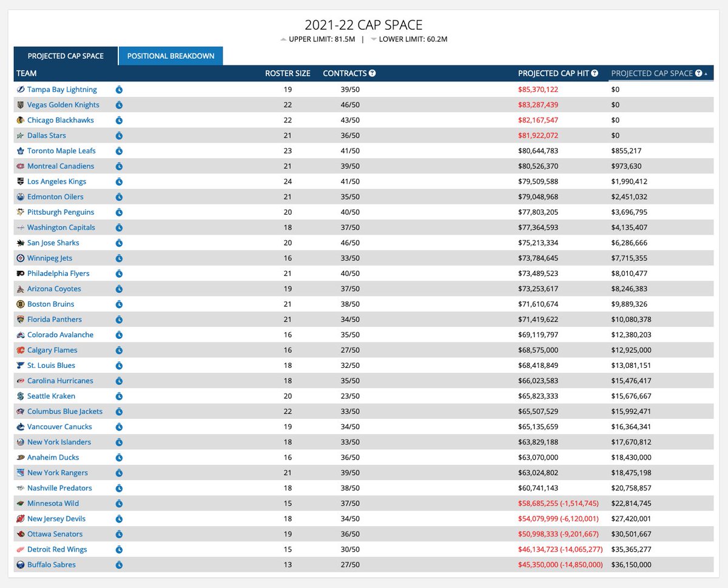Open the Vancouver Canucks team link
This screenshot has height=588, width=728.
(x=59, y=427)
